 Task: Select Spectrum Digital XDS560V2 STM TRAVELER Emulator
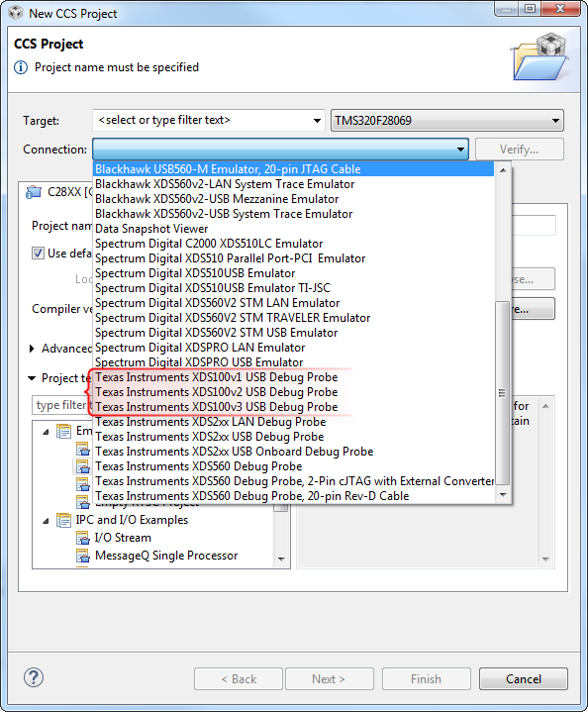pyautogui.click(x=293, y=318)
